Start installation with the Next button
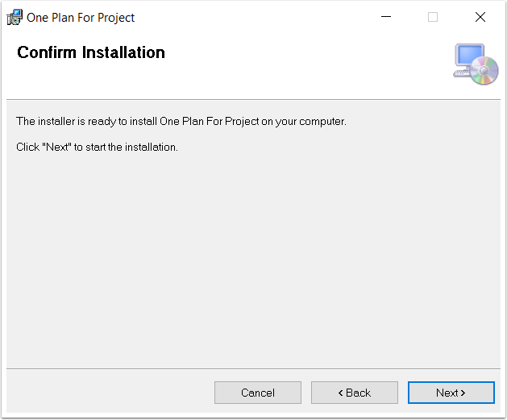Image resolution: width=507 pixels, height=420 pixels. [x=451, y=393]
